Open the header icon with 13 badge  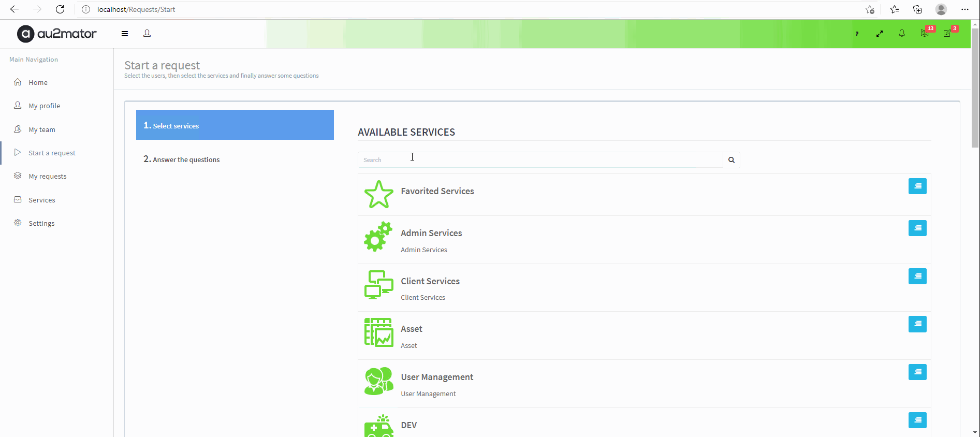point(925,33)
